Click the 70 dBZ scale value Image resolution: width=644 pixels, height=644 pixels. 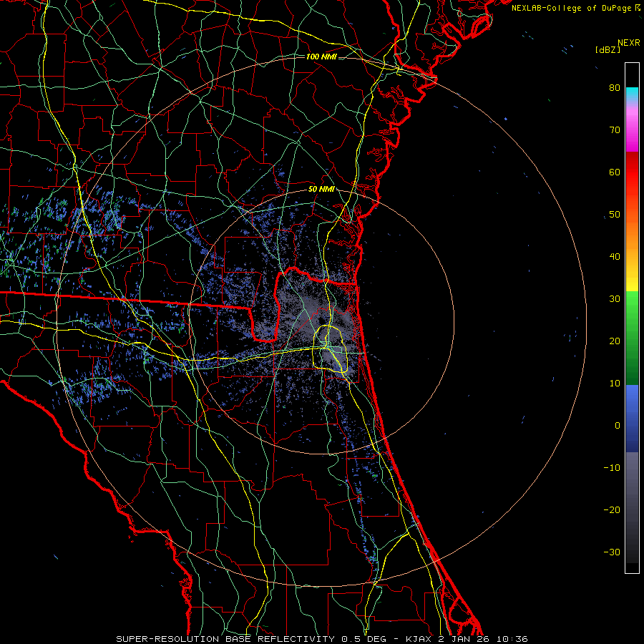(615, 130)
